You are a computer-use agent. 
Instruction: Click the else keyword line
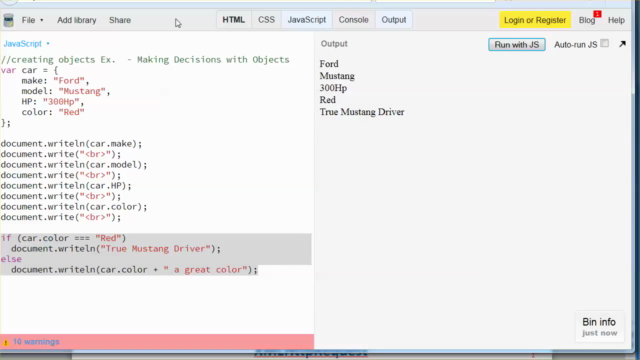(x=11, y=259)
